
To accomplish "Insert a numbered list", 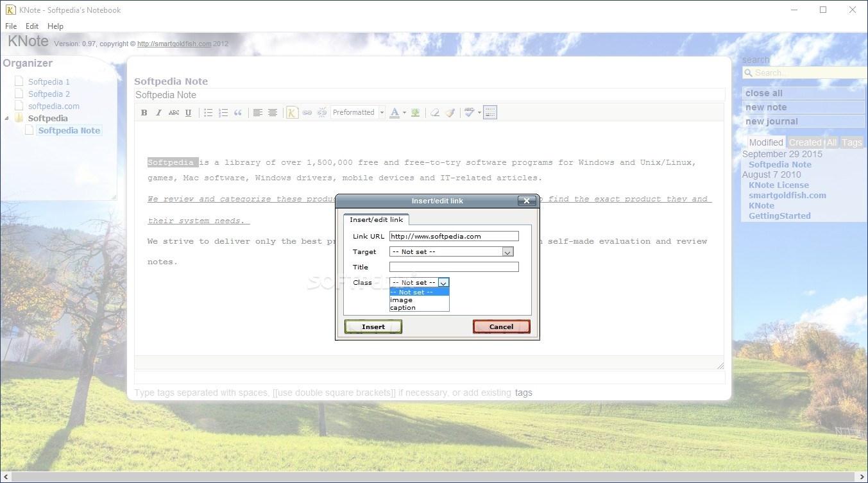I will [x=223, y=113].
